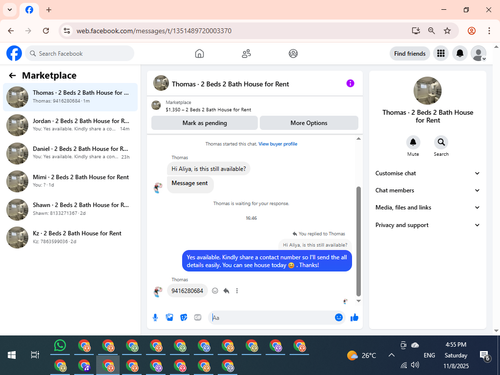500x375 pixels.
Task: Open site information icon in address bar
Action: coord(67,31)
